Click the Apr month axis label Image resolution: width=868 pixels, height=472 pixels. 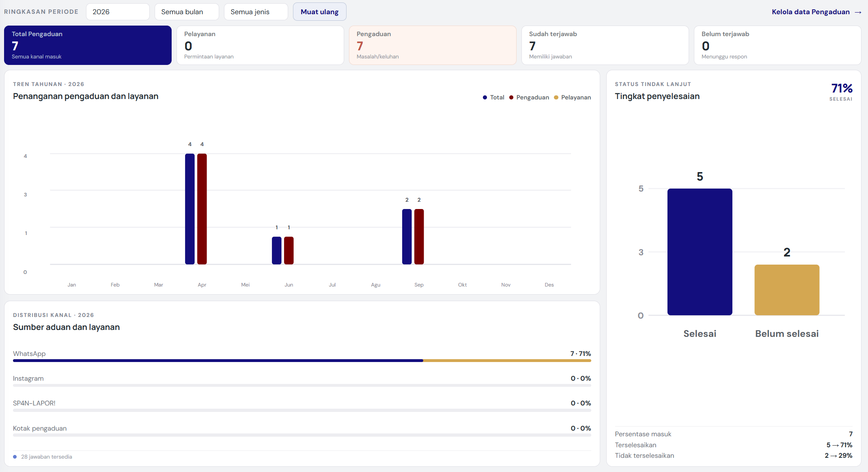point(202,284)
